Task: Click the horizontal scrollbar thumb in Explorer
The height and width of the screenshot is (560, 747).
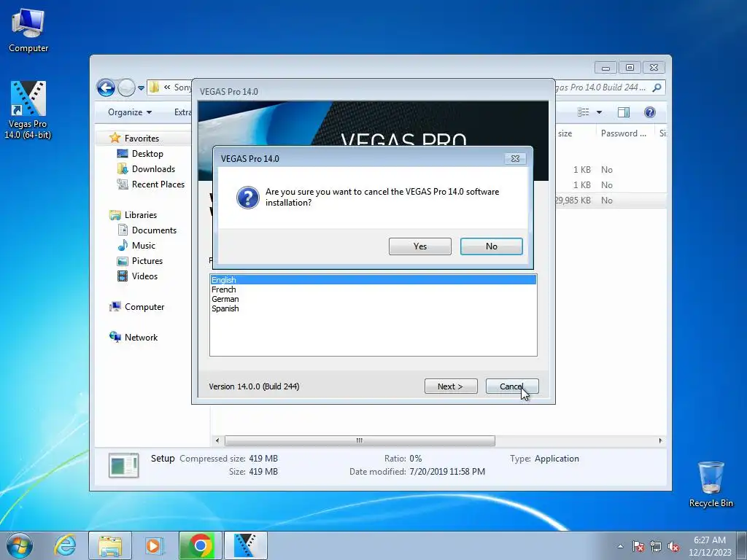Action: 360,441
